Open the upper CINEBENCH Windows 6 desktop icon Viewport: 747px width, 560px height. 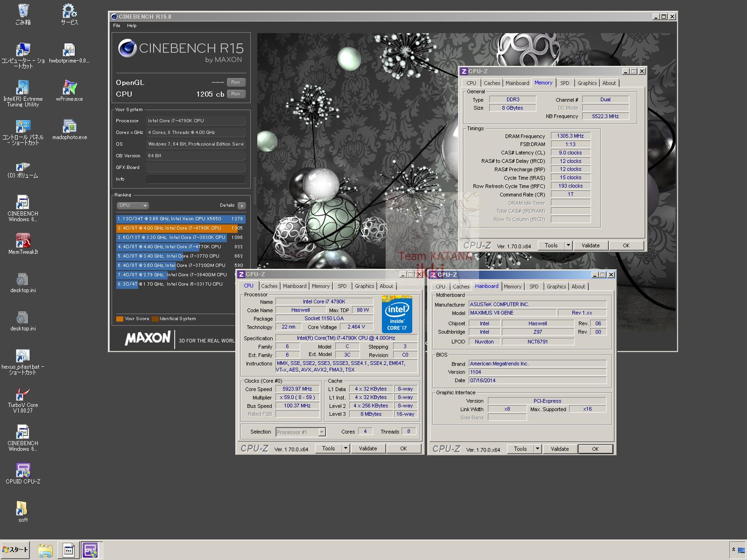[x=22, y=208]
